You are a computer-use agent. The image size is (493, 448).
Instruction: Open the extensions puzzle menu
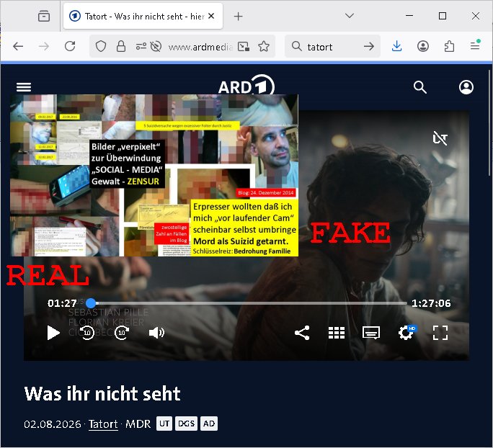click(x=449, y=47)
